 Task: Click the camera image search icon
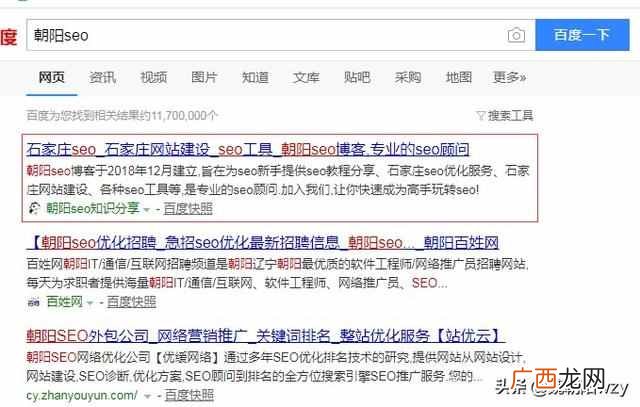pos(516,35)
